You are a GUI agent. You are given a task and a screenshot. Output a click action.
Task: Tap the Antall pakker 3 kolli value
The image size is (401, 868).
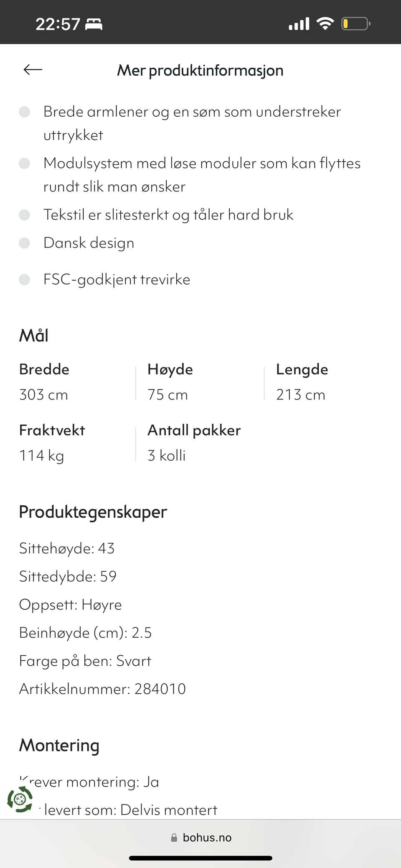[x=167, y=455]
